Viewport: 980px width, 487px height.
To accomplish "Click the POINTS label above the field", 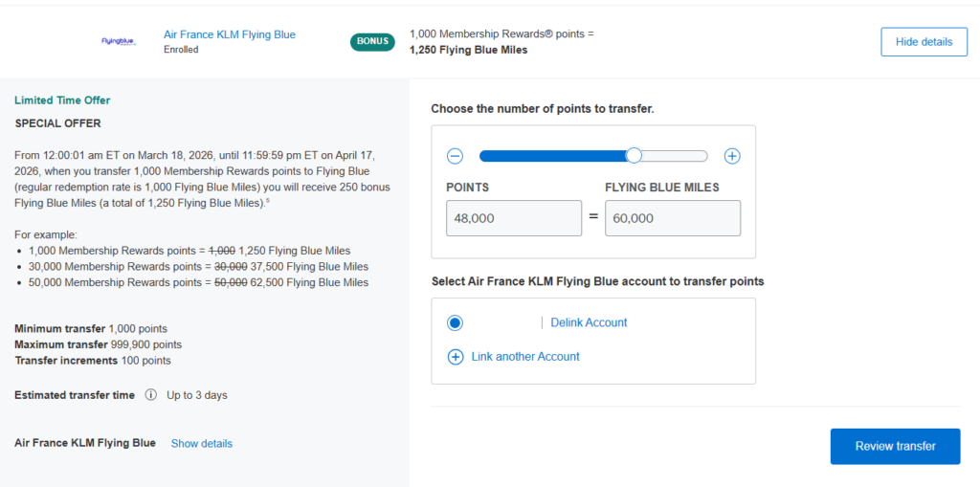I will [x=467, y=188].
